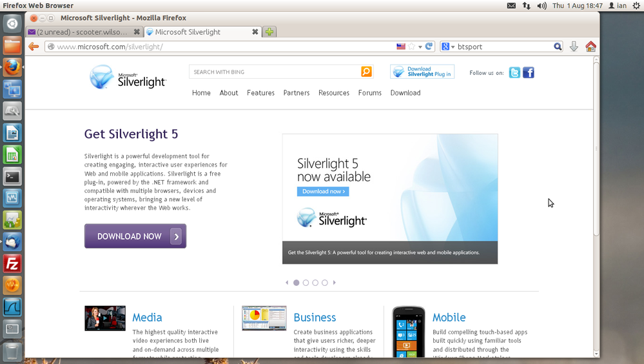Open the About navigation item
Image resolution: width=644 pixels, height=364 pixels.
[x=229, y=93]
